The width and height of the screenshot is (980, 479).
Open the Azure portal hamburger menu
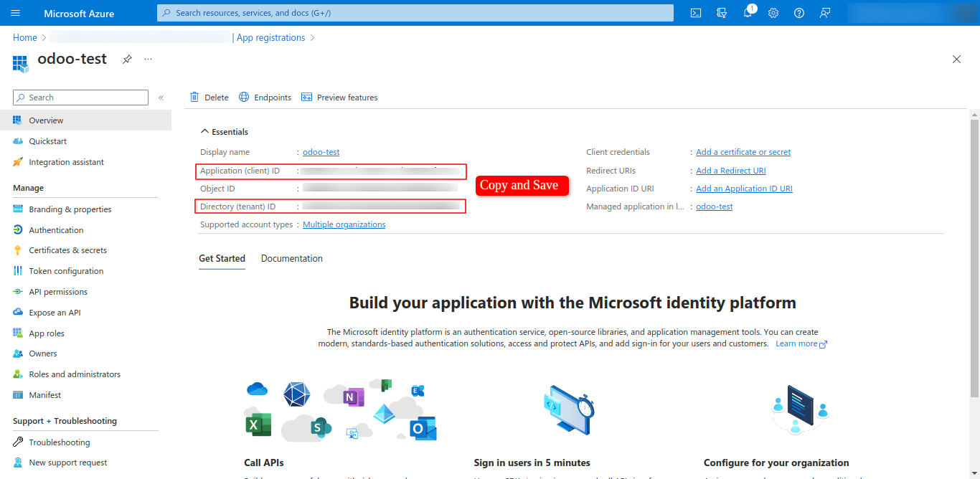[16, 13]
